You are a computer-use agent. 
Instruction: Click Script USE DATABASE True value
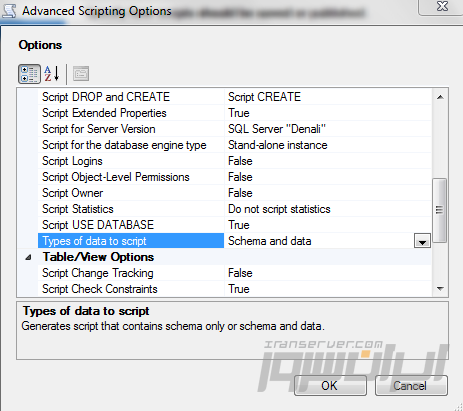(239, 225)
